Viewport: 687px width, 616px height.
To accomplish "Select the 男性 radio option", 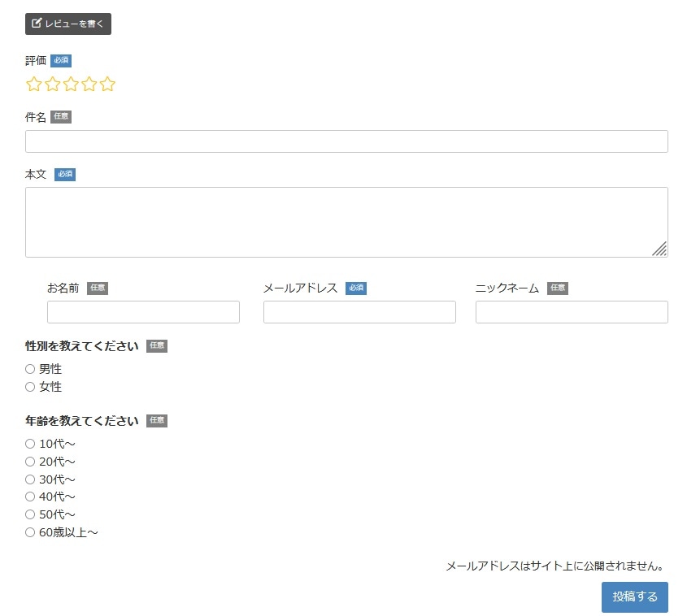I will tap(30, 369).
